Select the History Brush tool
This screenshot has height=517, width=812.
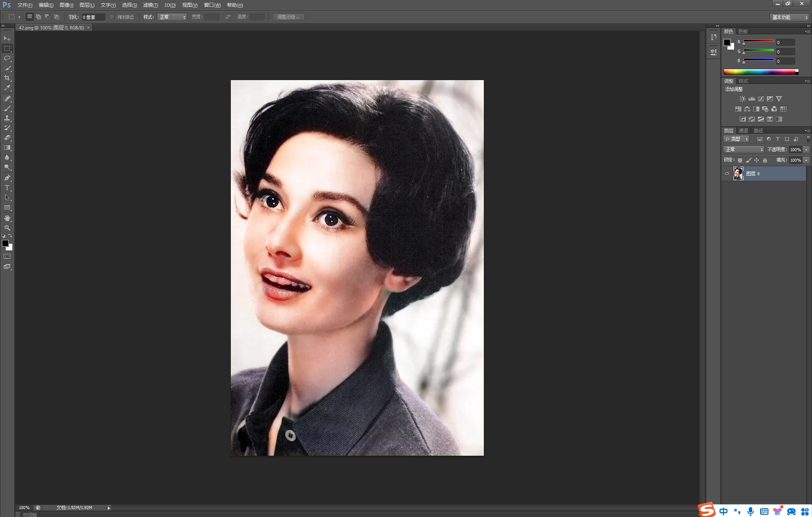[x=7, y=128]
